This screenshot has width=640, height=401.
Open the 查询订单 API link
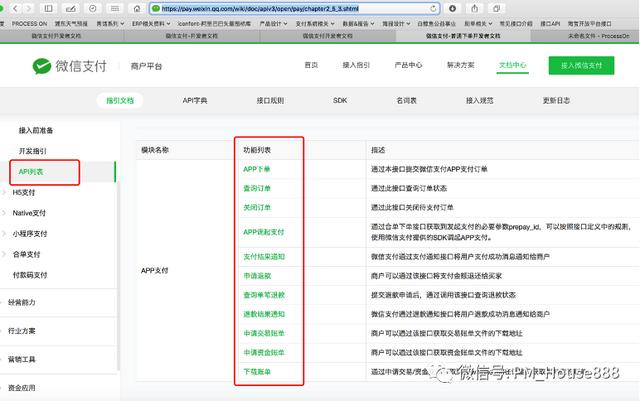click(x=257, y=188)
